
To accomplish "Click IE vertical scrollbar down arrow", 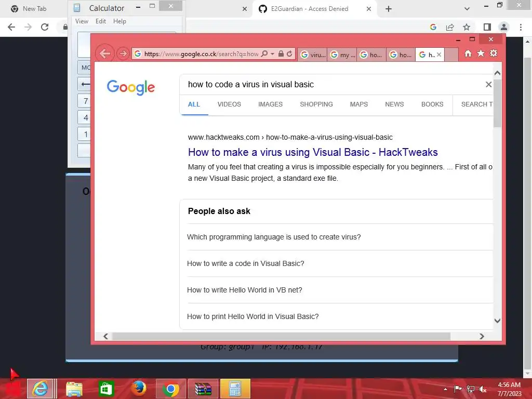I will click(497, 321).
